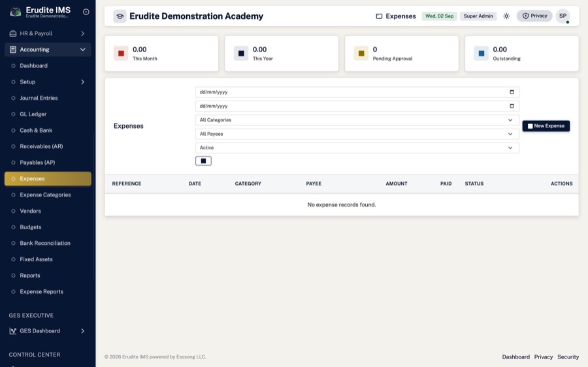588x367 pixels.
Task: Open calendar picker on first date field
Action: tap(512, 92)
